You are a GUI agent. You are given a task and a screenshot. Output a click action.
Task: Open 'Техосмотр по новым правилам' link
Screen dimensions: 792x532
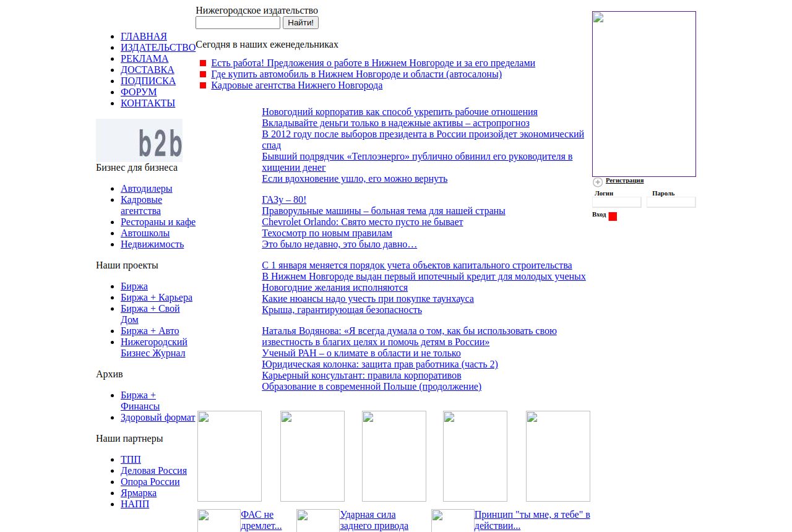[x=327, y=233]
